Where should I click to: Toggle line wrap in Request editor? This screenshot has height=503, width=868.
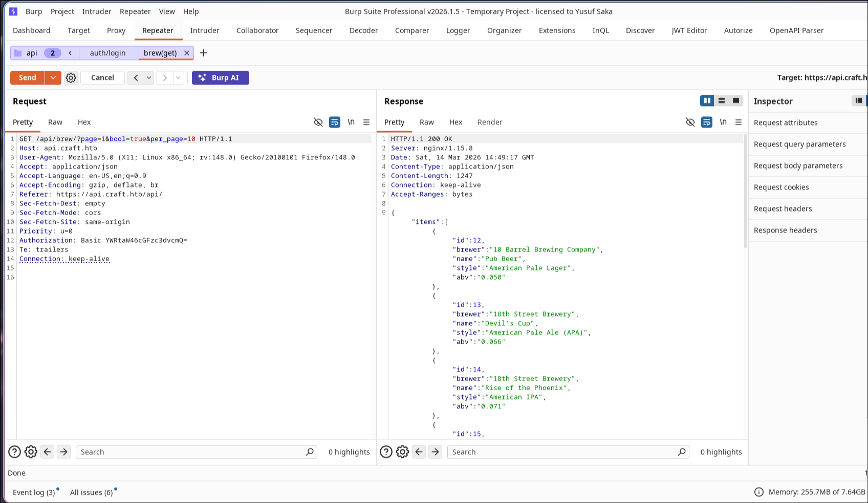click(335, 122)
